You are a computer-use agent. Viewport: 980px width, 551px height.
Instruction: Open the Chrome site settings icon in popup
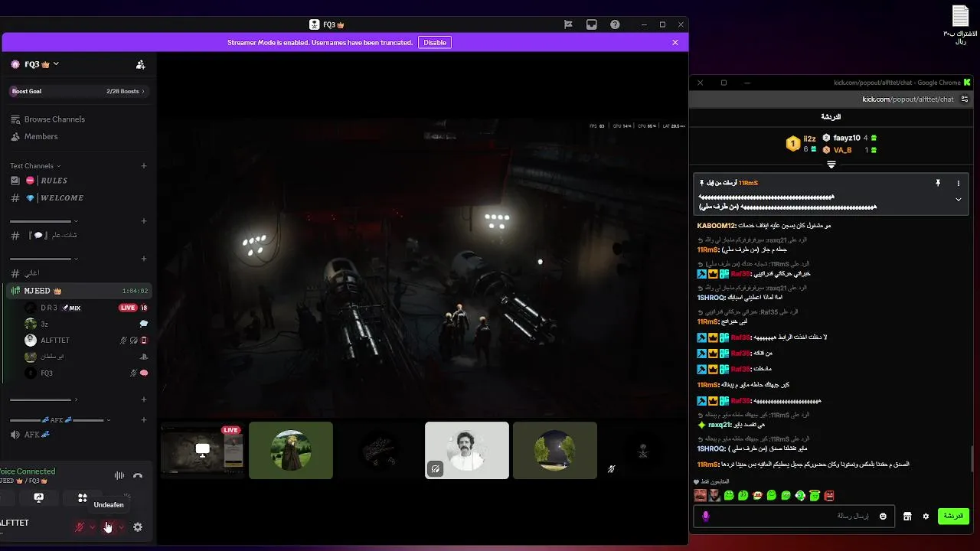(x=965, y=99)
